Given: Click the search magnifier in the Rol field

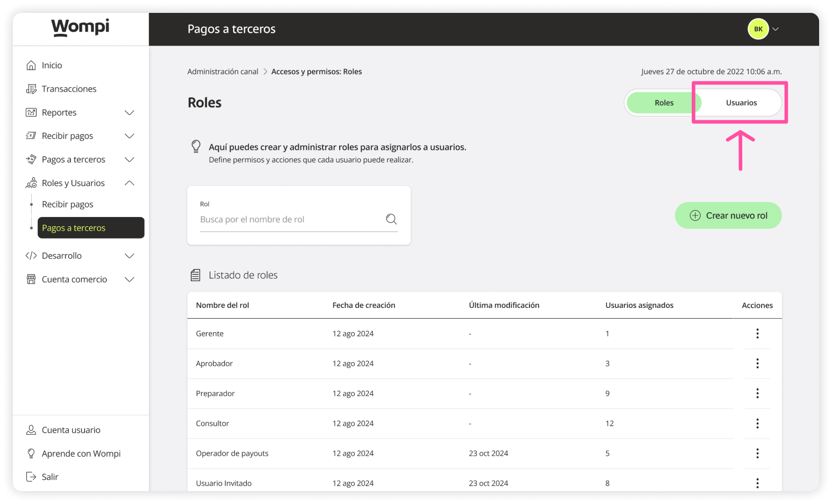Looking at the screenshot, I should tap(391, 219).
